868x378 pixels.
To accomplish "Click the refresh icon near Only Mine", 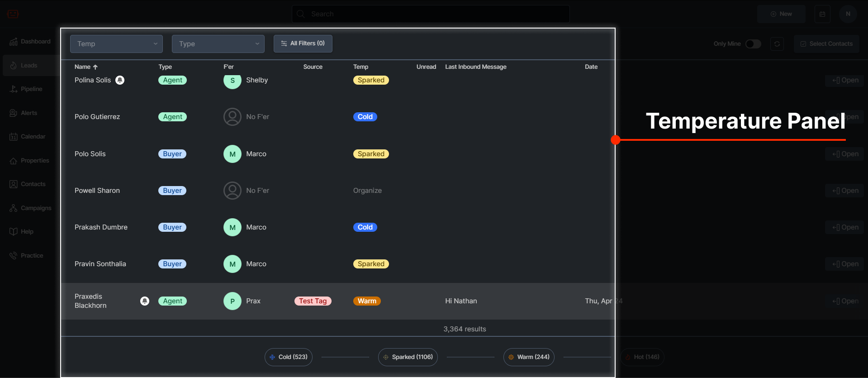I will pos(777,44).
